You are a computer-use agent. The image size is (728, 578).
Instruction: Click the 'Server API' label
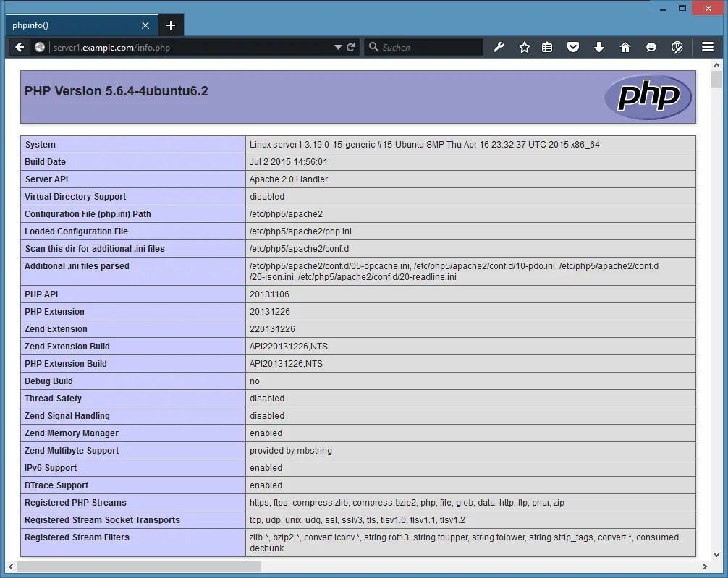(46, 179)
